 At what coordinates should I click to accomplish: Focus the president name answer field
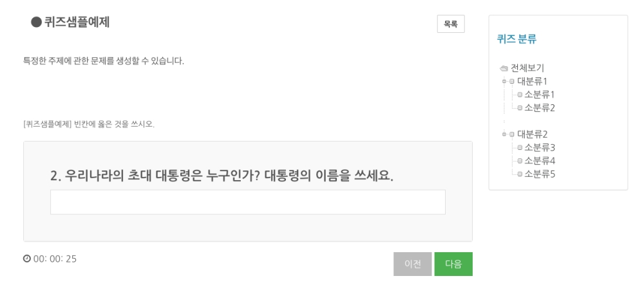coord(248,202)
